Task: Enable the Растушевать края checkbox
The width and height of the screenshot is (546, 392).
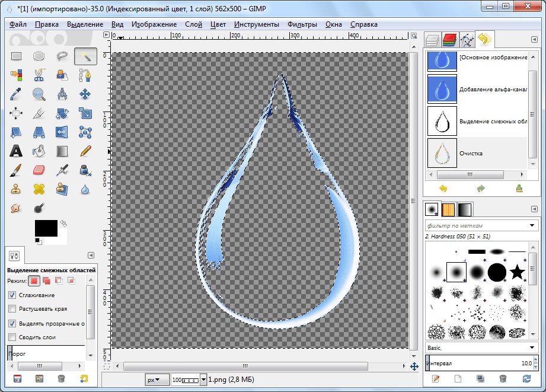Action: [12, 309]
